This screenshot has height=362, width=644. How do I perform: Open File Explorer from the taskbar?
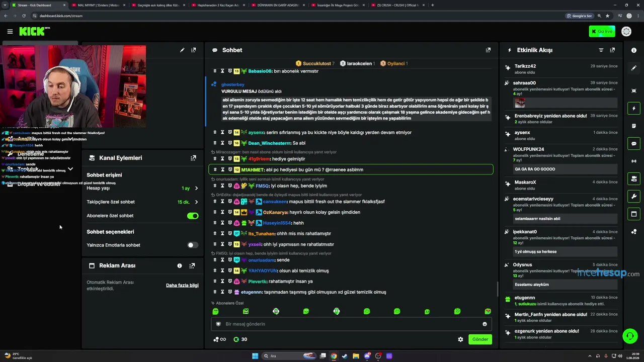pyautogui.click(x=356, y=356)
